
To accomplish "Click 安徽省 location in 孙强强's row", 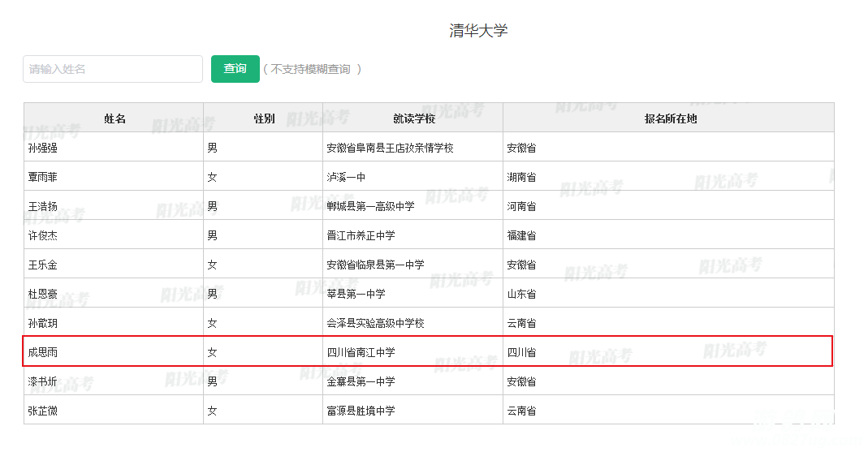I will pyautogui.click(x=521, y=148).
